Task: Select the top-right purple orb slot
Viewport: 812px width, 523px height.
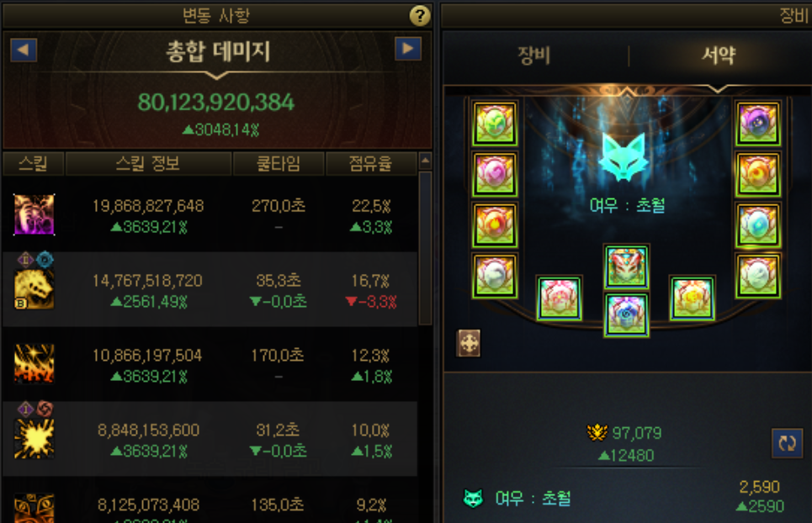Action: tap(758, 123)
